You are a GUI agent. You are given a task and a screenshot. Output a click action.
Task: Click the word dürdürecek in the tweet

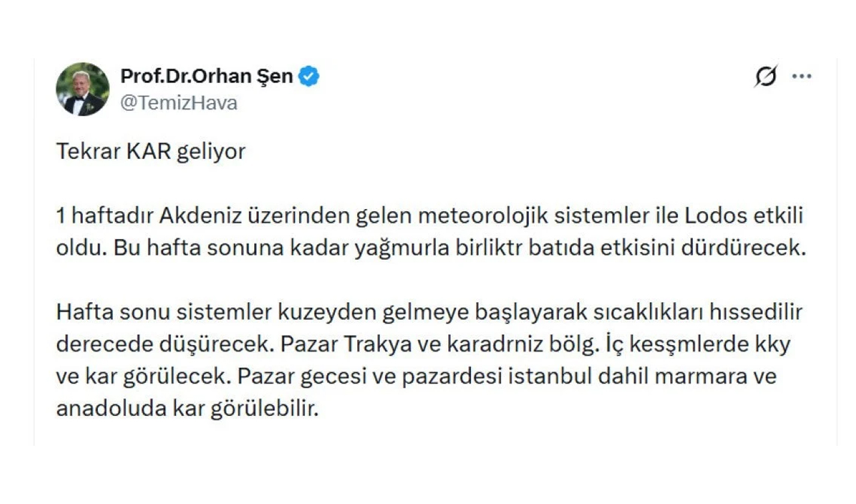pyautogui.click(x=745, y=247)
